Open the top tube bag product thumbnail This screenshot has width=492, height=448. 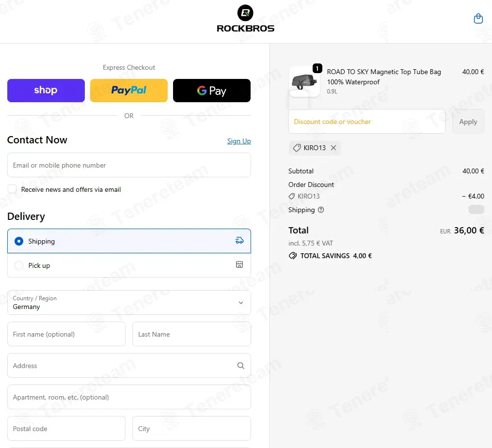coord(304,81)
